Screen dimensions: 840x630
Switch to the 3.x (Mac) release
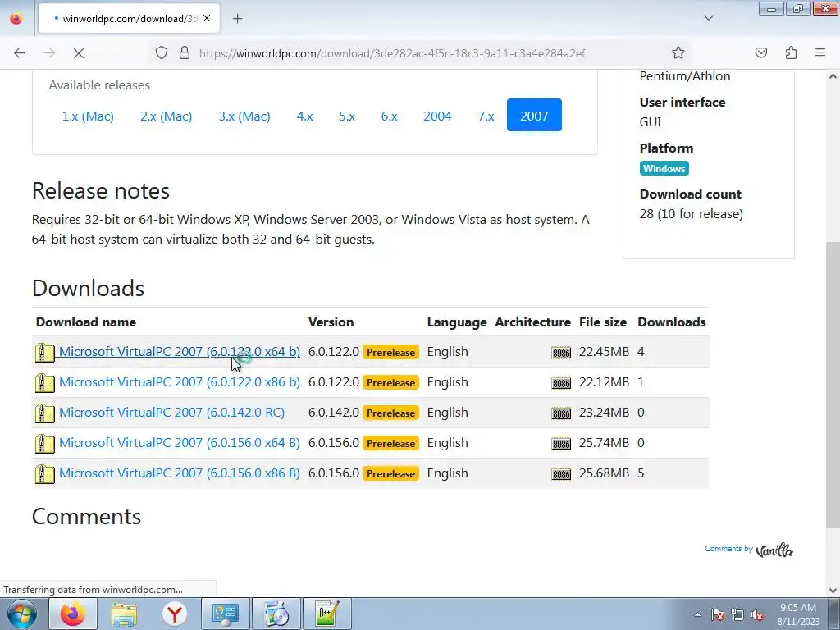[244, 116]
